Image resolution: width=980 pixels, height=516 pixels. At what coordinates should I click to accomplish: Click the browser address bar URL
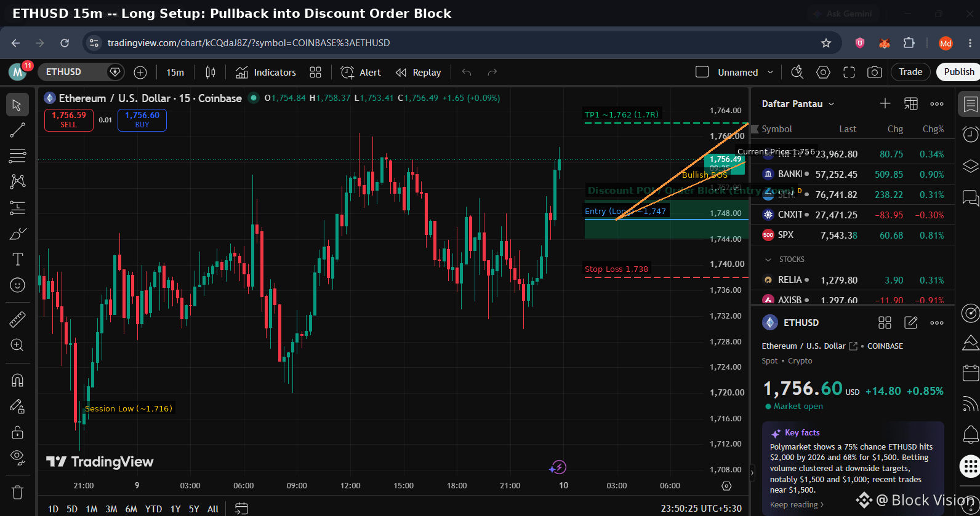249,43
